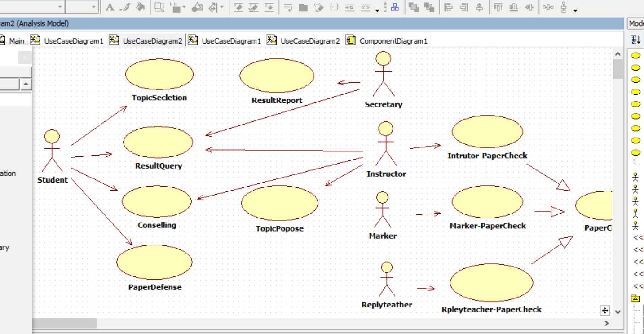
Task: Select the Conselling use case ellipse
Action: [157, 201]
